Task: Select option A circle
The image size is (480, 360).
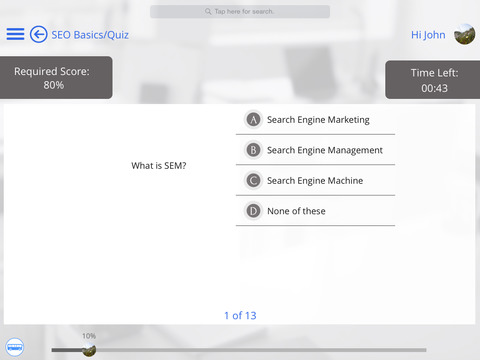Action: click(253, 119)
